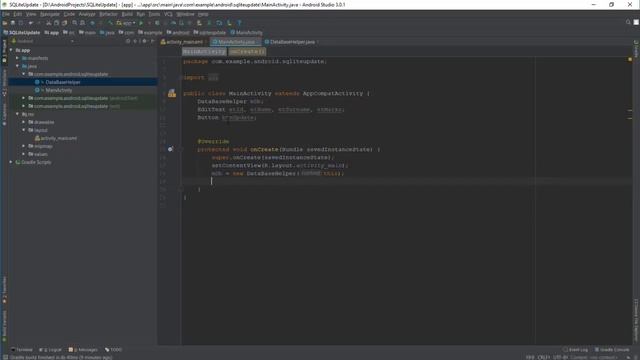Click the Search Everywhere magnifier icon
Image resolution: width=640 pixels, height=360 pixels.
point(628,22)
